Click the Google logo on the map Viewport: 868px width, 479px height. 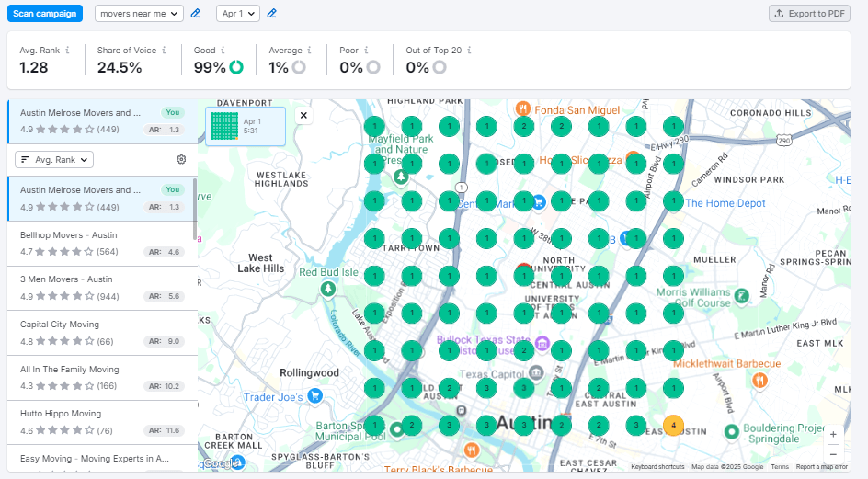click(x=221, y=463)
